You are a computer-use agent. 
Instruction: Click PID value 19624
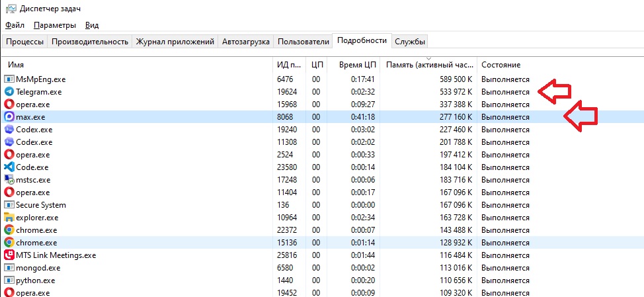coord(287,92)
